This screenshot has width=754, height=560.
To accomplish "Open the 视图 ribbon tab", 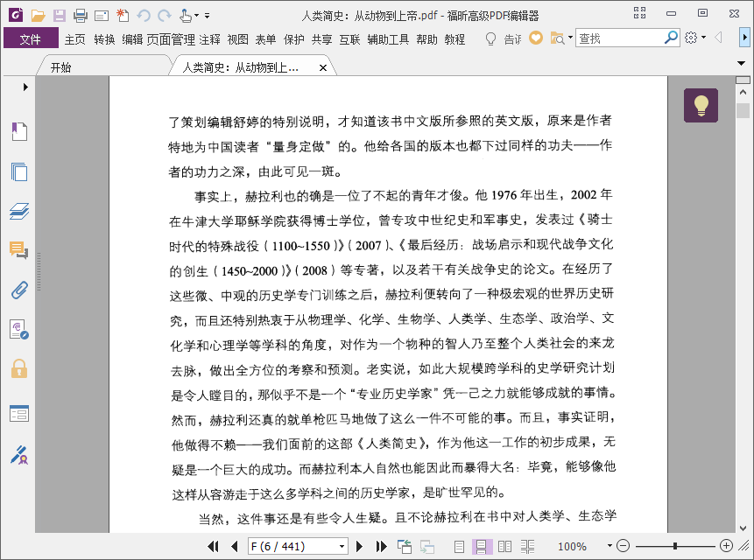I will (x=237, y=38).
